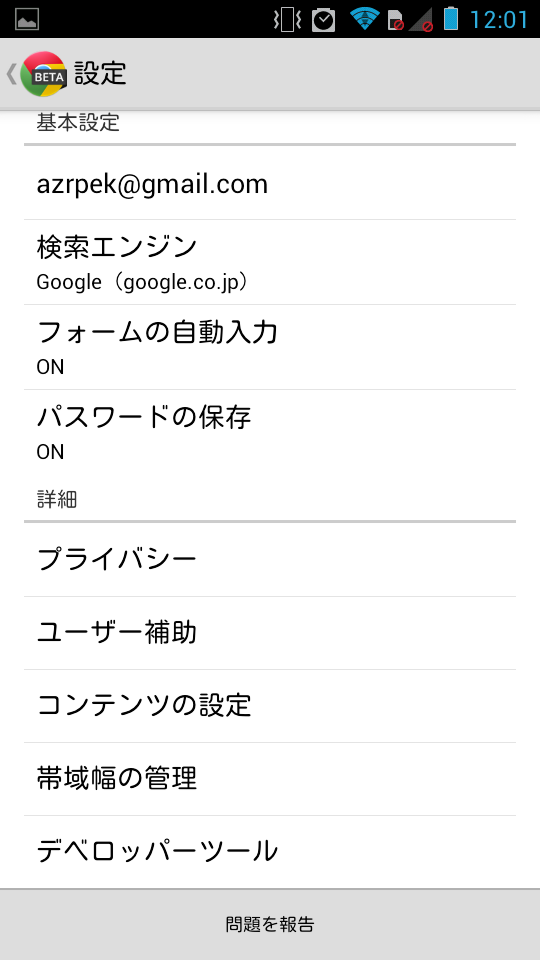Tap the 問題を報告 report button
The image size is (540, 960).
coord(270,924)
